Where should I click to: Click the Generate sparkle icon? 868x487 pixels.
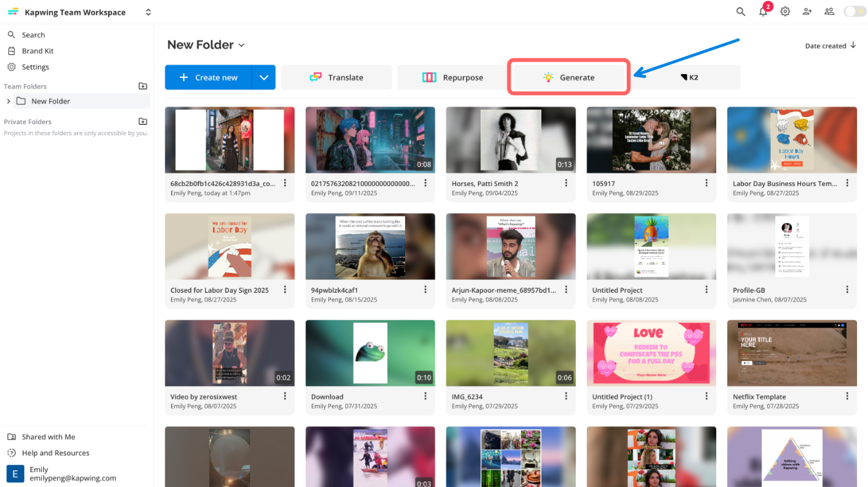pos(548,77)
